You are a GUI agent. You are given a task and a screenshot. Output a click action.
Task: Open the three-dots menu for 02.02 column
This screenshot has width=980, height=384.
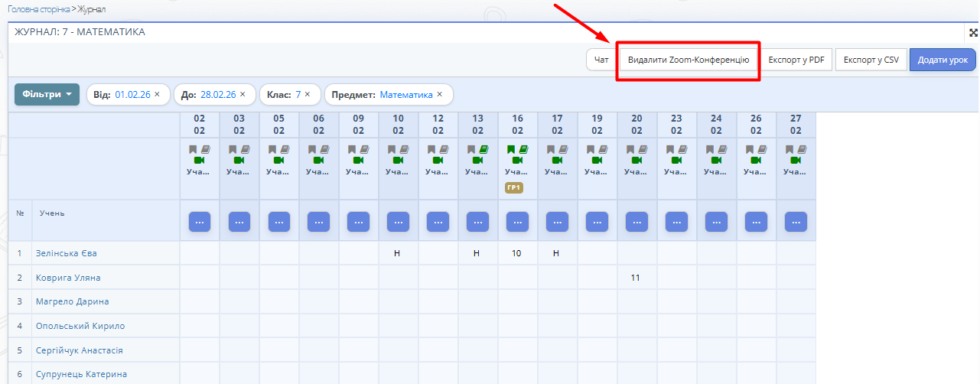pyautogui.click(x=200, y=222)
